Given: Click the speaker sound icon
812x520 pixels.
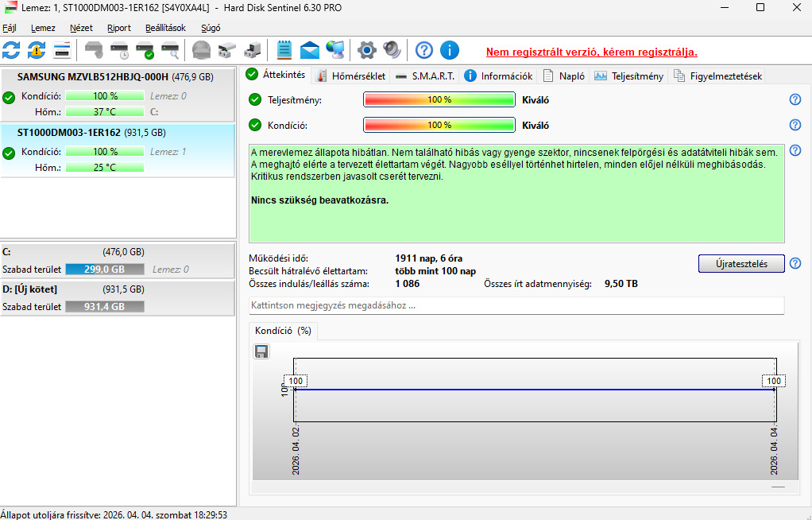Looking at the screenshot, I should click(x=392, y=50).
